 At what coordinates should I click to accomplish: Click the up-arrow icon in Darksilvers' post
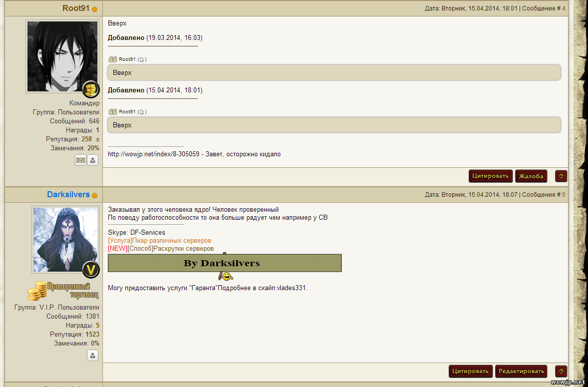click(x=561, y=371)
